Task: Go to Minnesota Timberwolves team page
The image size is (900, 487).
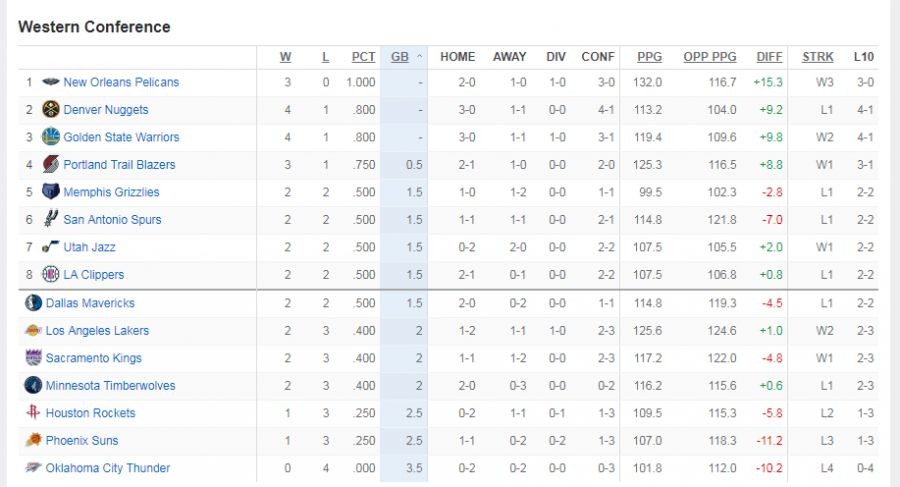Action: click(x=110, y=386)
